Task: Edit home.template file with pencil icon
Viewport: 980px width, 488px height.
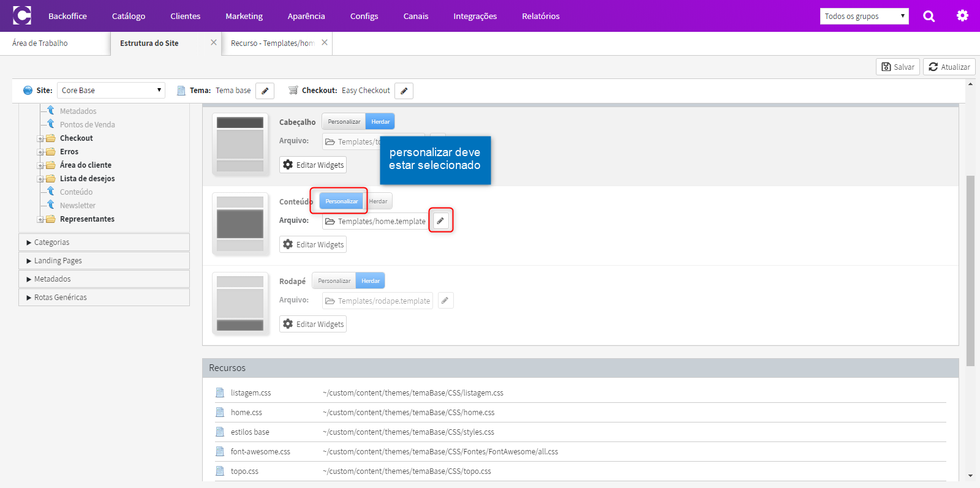Action: 440,220
